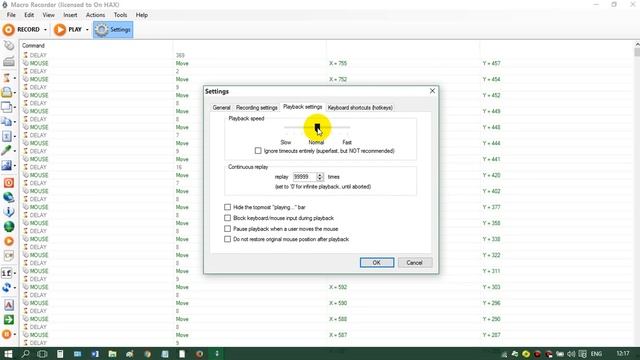Click the green arrow goto sidebar icon
The image size is (640, 360).
coord(9,320)
